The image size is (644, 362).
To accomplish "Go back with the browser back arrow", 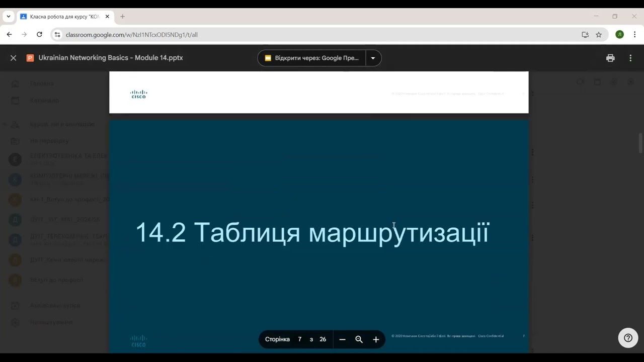I will point(10,35).
